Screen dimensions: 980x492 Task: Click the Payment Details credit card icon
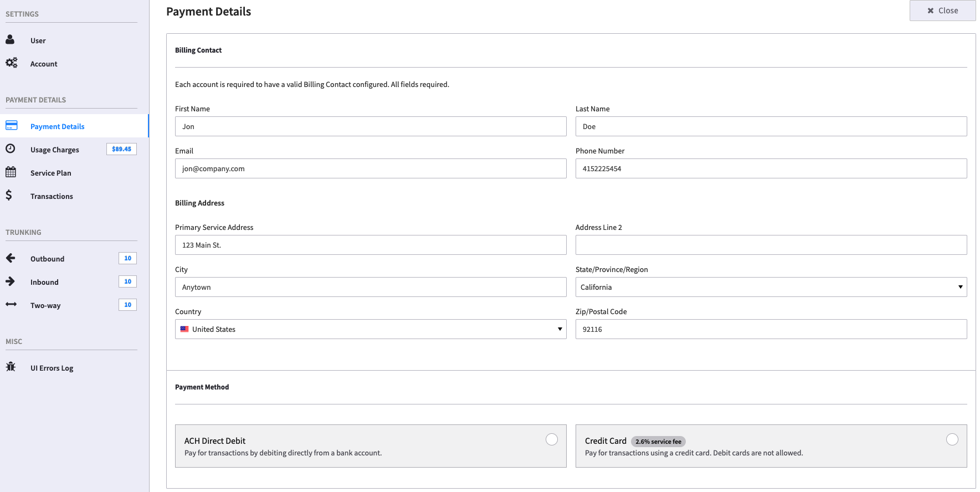[12, 125]
